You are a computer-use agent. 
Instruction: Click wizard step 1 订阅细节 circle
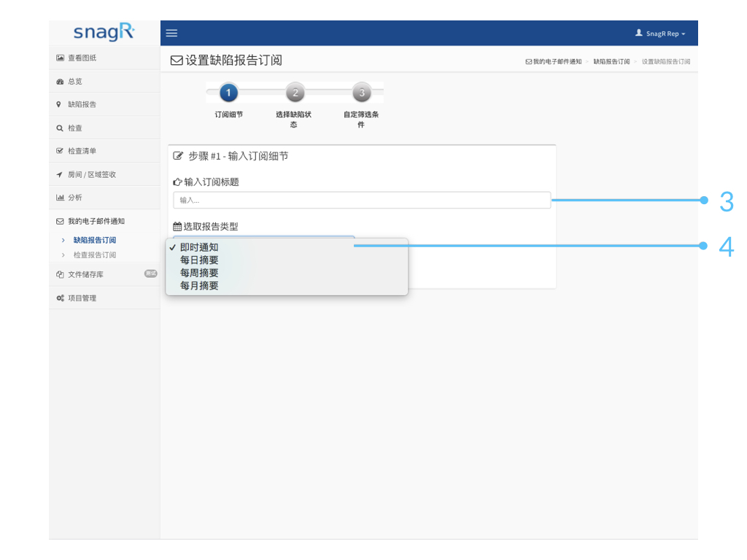[228, 93]
